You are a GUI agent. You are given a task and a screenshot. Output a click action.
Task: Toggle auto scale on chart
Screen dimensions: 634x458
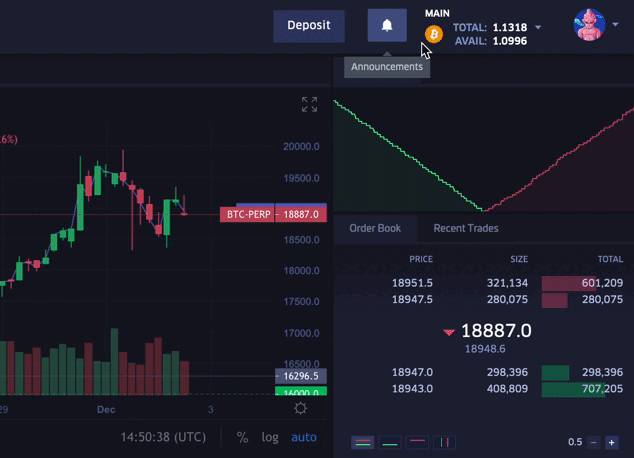[x=304, y=437]
